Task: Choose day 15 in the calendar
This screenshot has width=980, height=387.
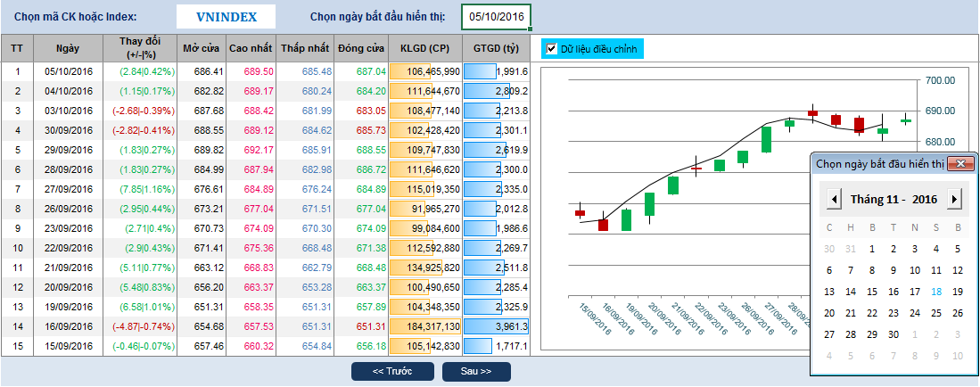Action: [x=872, y=292]
